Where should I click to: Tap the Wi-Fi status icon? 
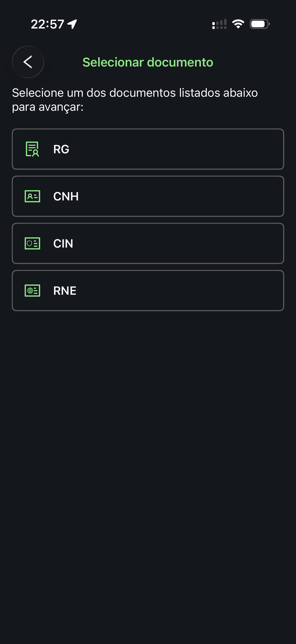tap(238, 24)
